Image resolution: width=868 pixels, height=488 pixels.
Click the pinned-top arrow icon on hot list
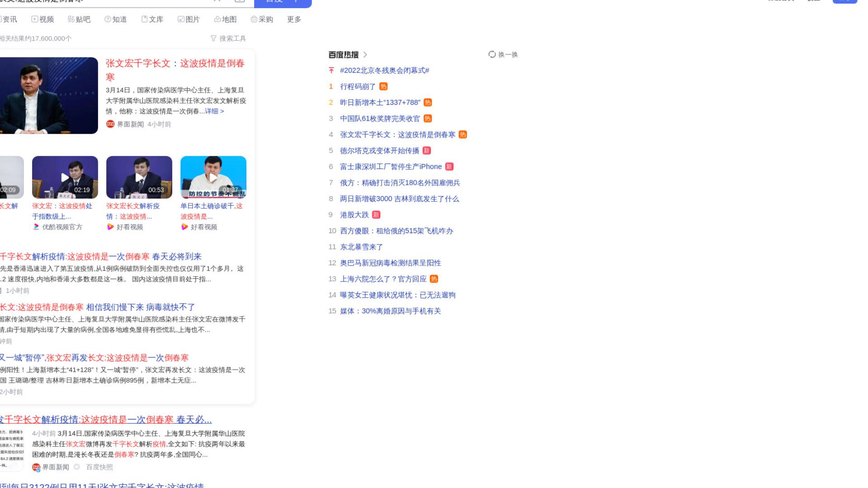[331, 70]
